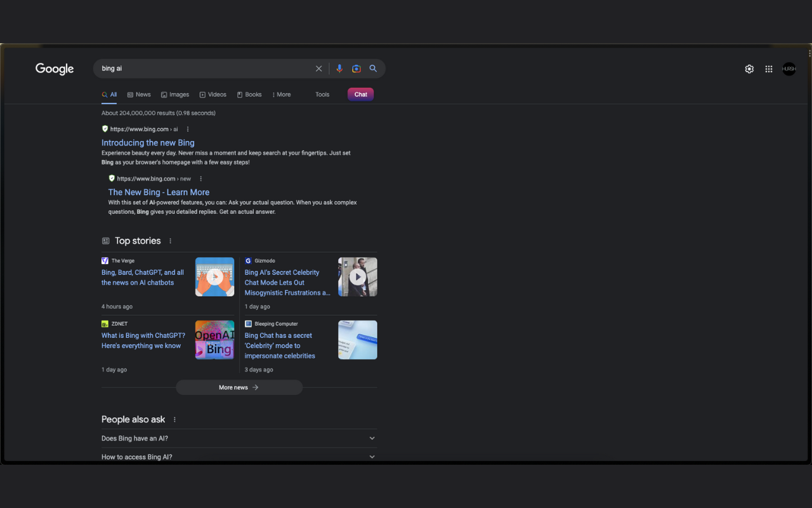Click the More news button
The image size is (812, 508).
click(x=239, y=387)
